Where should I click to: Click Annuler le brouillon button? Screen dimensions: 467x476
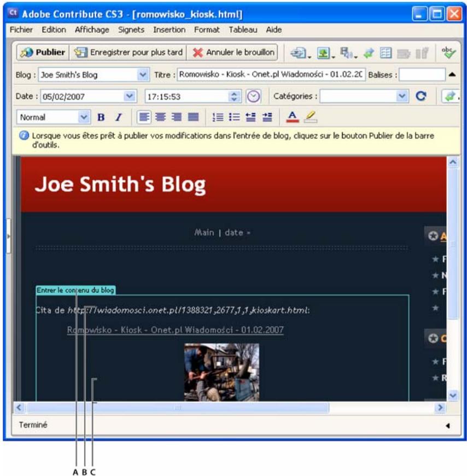(234, 52)
